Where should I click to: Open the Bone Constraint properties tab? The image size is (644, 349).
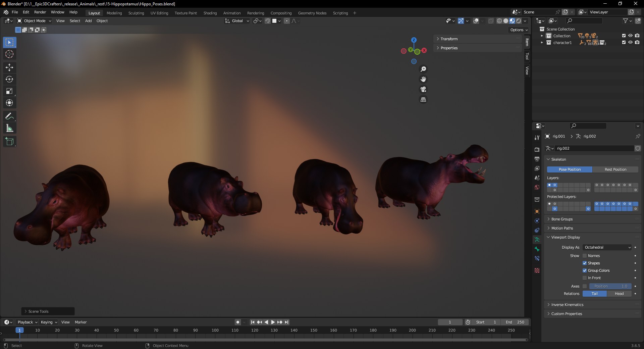click(537, 258)
